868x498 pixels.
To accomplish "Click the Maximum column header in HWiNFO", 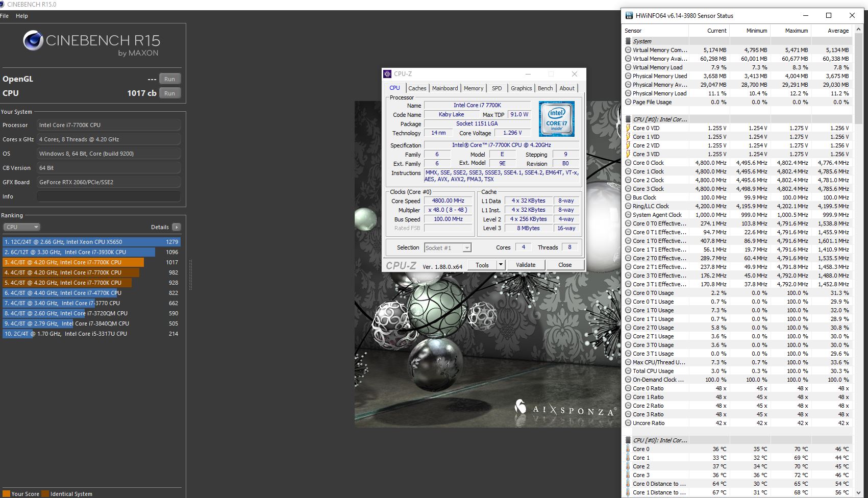I will pos(791,31).
